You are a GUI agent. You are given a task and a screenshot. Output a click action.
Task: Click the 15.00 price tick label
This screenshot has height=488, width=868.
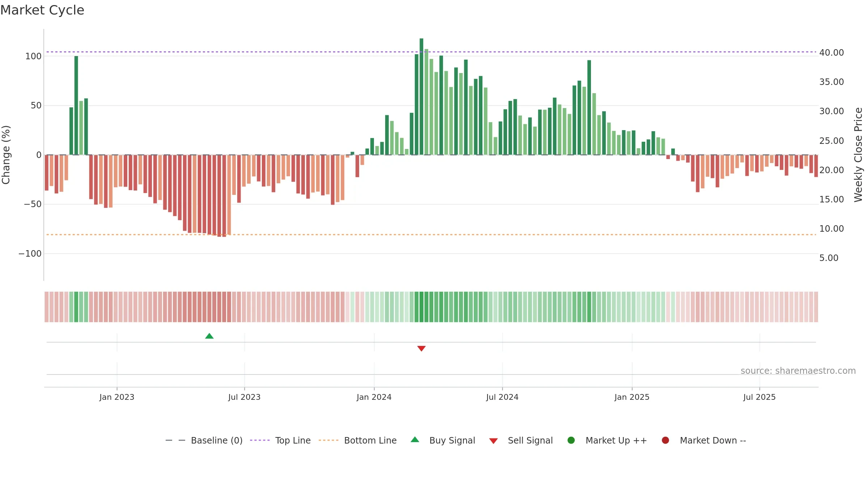click(x=831, y=200)
